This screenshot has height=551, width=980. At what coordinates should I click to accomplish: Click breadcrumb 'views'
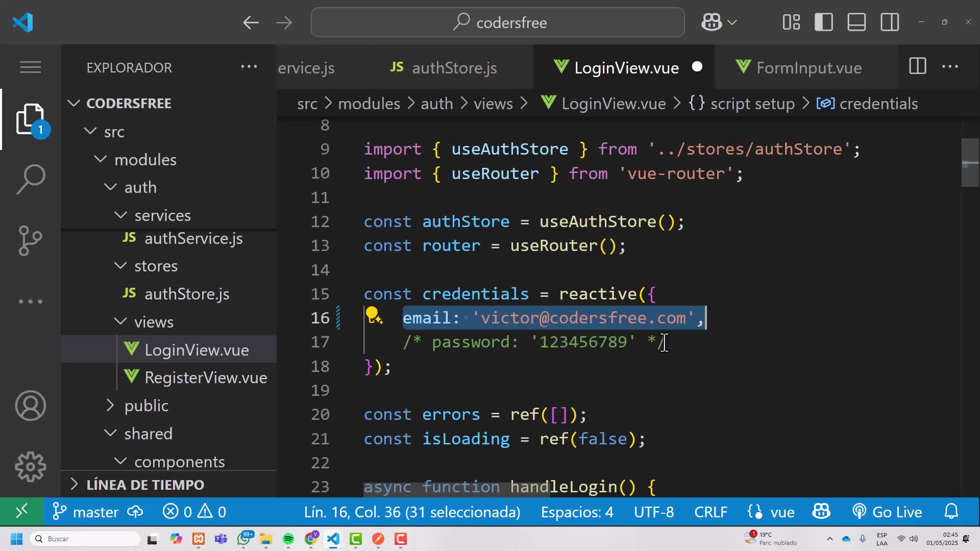pyautogui.click(x=493, y=103)
